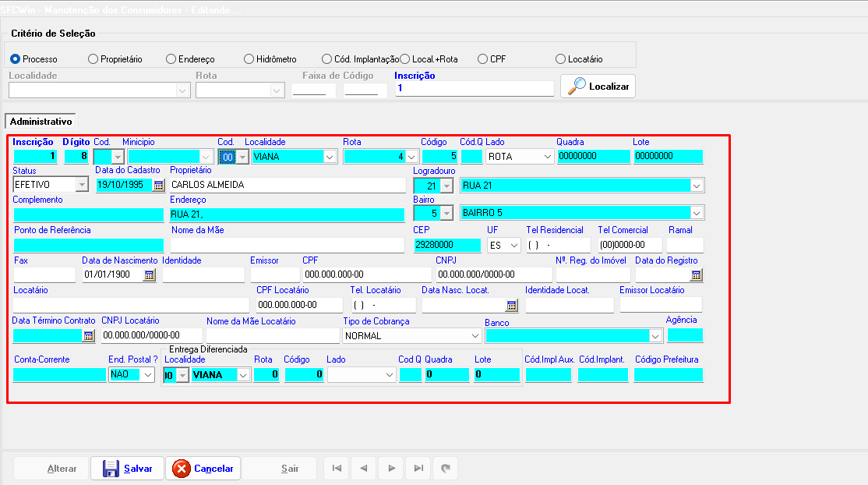Click the magnifier Localizar search button

click(598, 87)
